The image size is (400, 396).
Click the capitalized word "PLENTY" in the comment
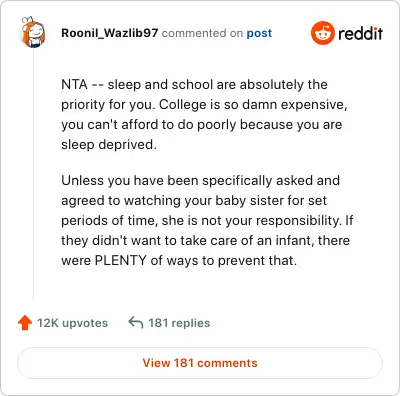coord(121,260)
